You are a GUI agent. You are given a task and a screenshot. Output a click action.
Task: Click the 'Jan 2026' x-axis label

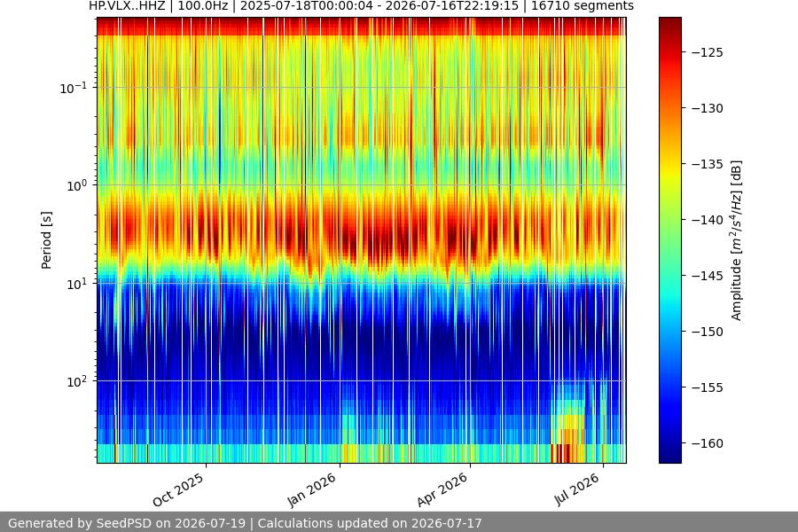[311, 489]
